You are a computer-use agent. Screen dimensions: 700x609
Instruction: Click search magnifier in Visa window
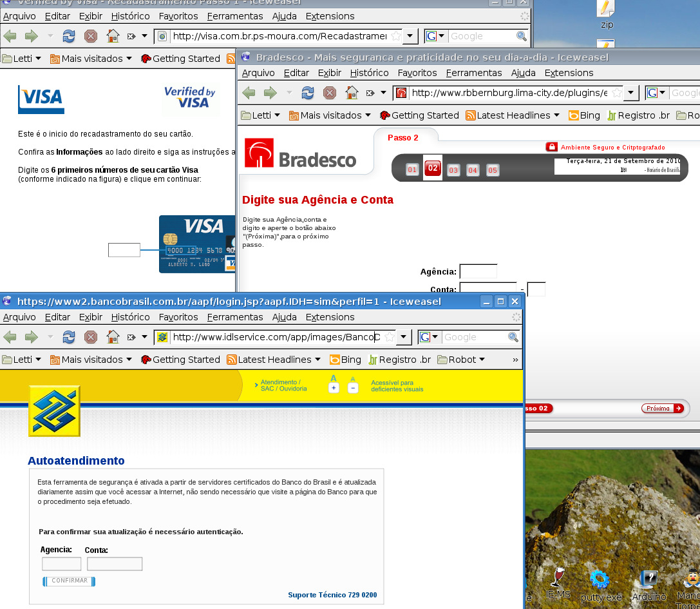coord(522,36)
